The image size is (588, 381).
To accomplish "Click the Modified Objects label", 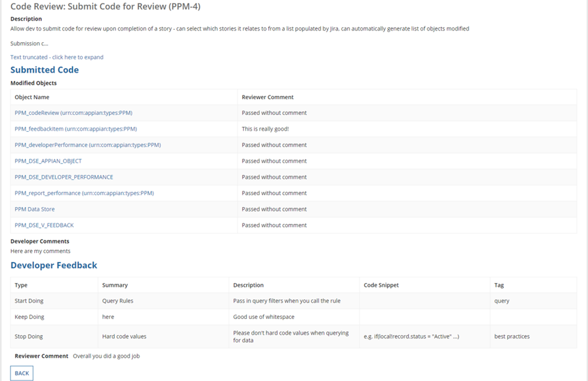I will 33,83.
